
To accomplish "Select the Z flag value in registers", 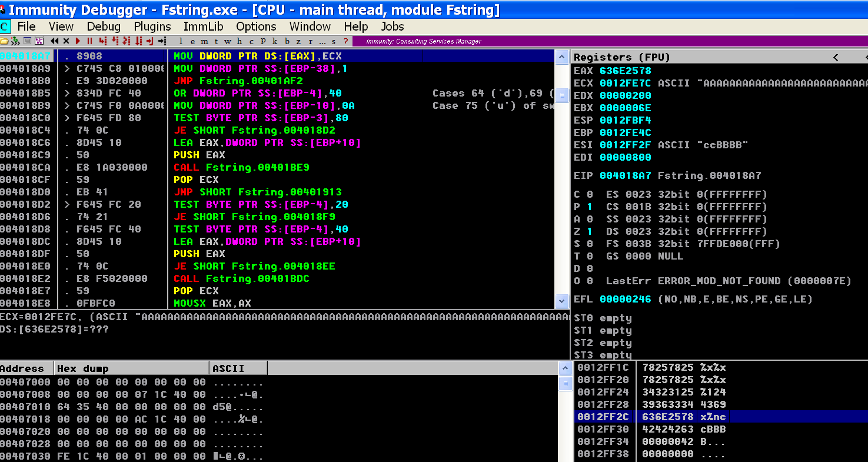I will 590,231.
